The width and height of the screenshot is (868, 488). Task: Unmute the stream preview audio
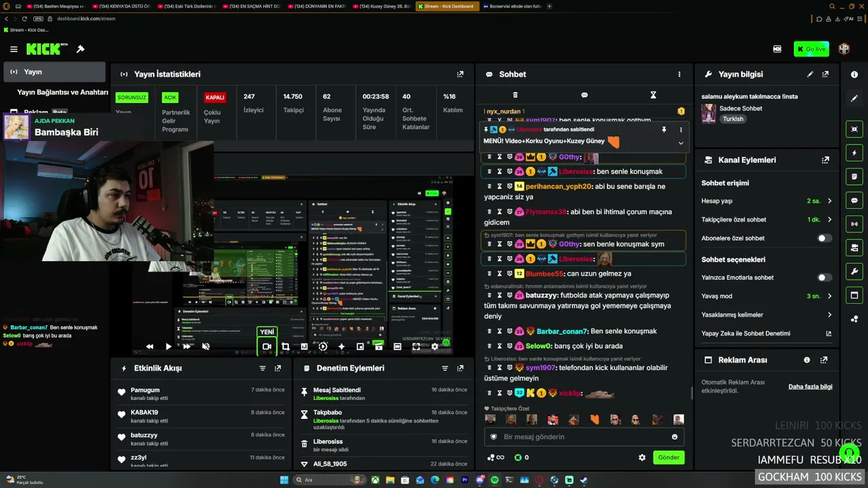pos(205,346)
